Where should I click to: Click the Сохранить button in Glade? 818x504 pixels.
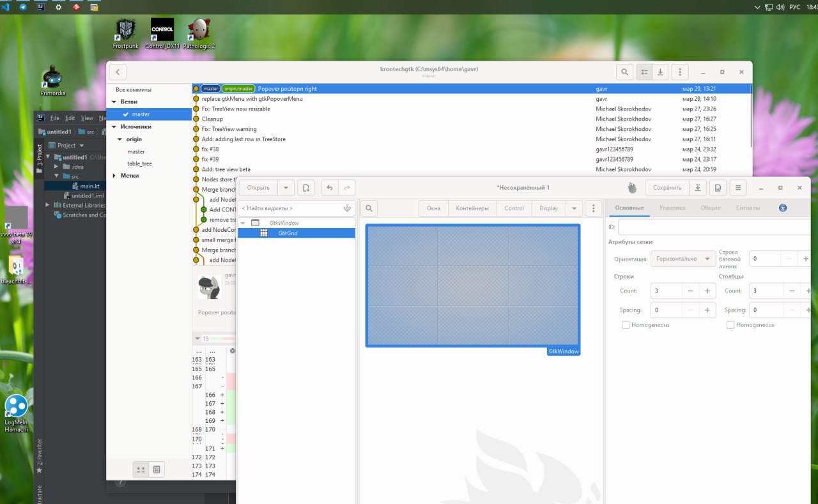click(667, 188)
